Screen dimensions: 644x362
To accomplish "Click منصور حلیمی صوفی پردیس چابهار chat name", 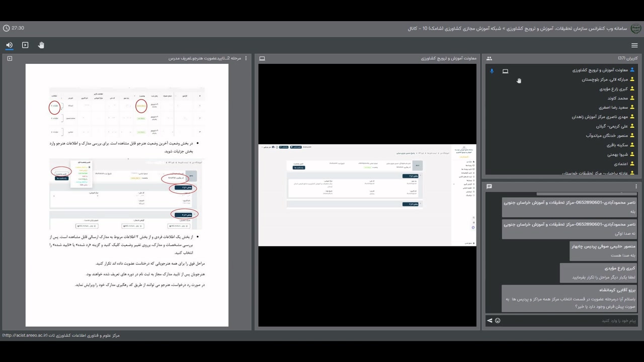I will [x=603, y=246].
